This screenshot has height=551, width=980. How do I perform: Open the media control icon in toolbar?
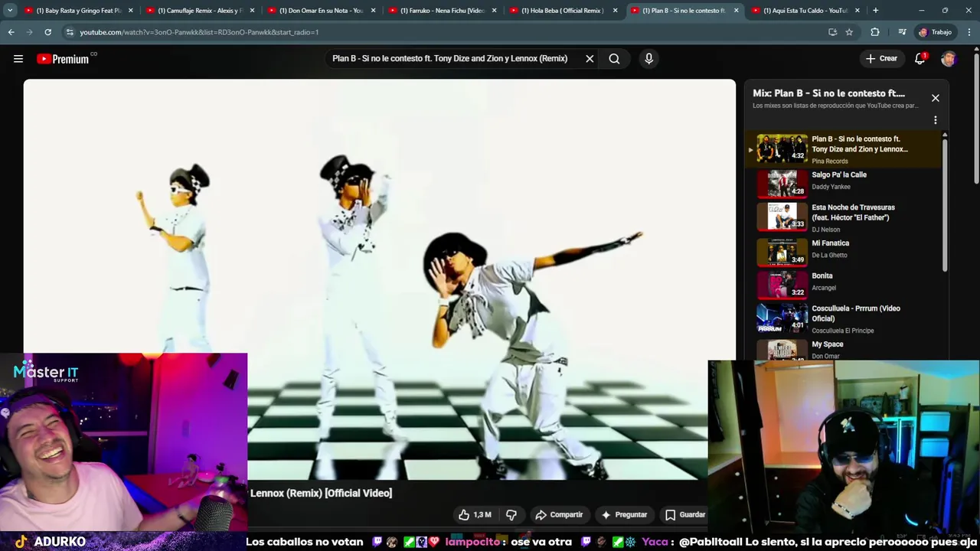coord(902,32)
